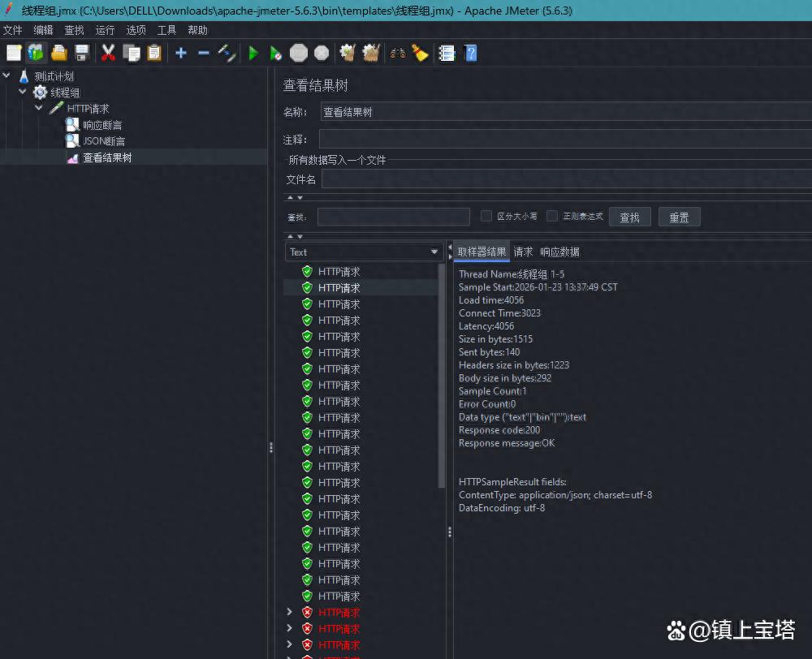The height and width of the screenshot is (659, 812).
Task: Click the 重置 reset button
Action: pos(680,217)
